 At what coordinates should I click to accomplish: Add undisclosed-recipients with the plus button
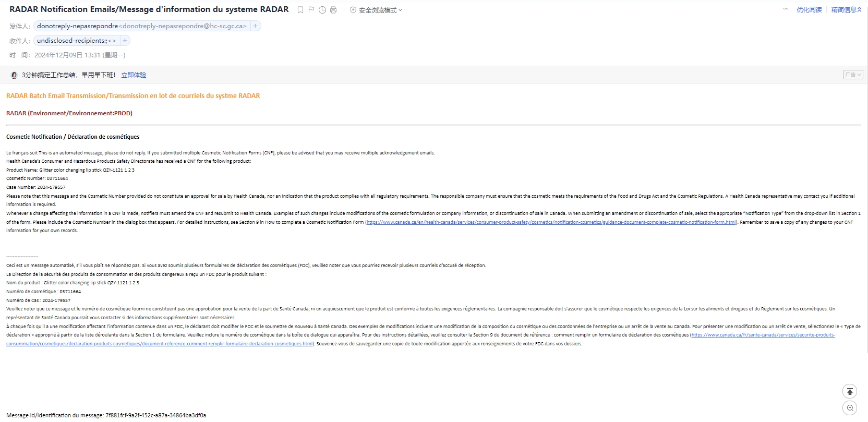coord(125,41)
